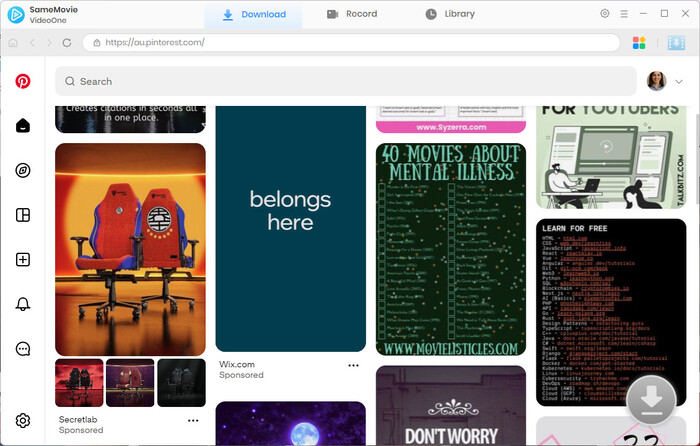Open the colorful apps grid icon
Image resolution: width=700 pixels, height=446 pixels.
[640, 43]
